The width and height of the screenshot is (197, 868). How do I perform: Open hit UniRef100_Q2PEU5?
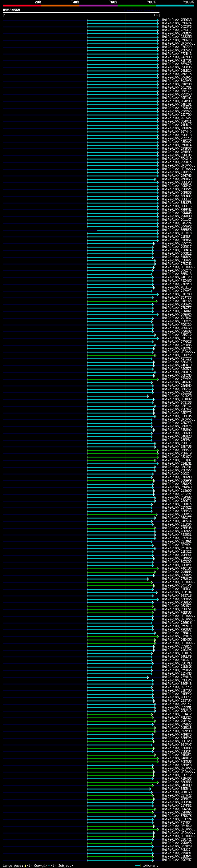[177, 155]
